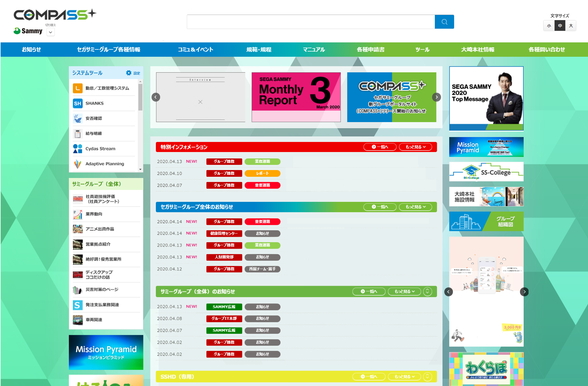
Task: Open the アニメ出資作品 icon
Action: tap(78, 229)
